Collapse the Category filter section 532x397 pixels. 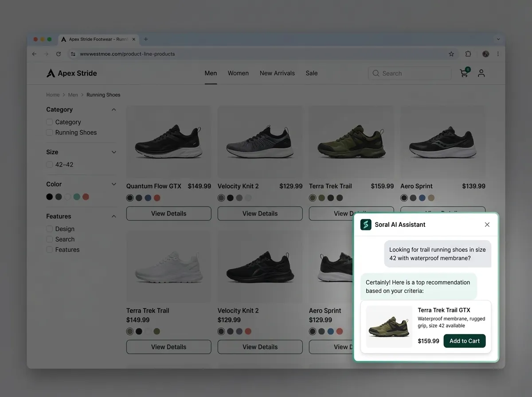(x=114, y=109)
